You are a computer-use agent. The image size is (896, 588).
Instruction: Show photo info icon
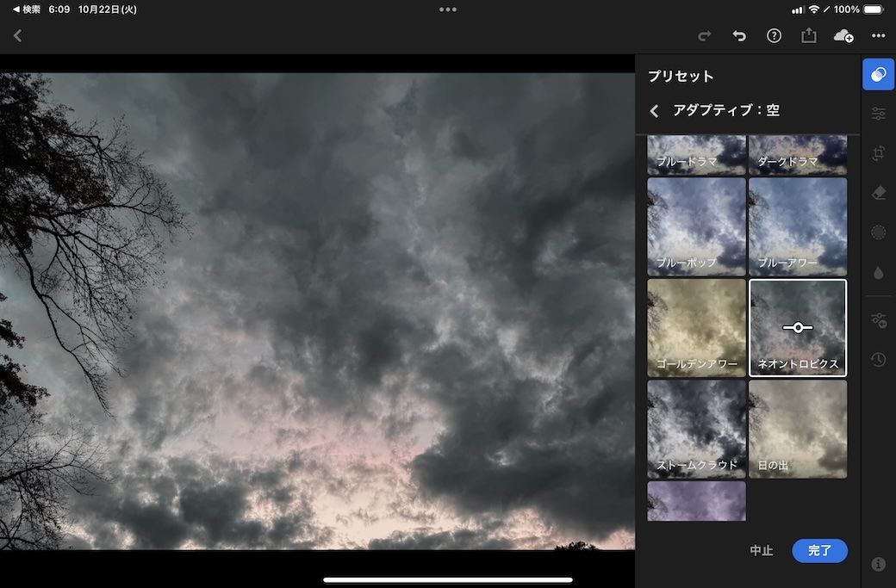point(878,564)
